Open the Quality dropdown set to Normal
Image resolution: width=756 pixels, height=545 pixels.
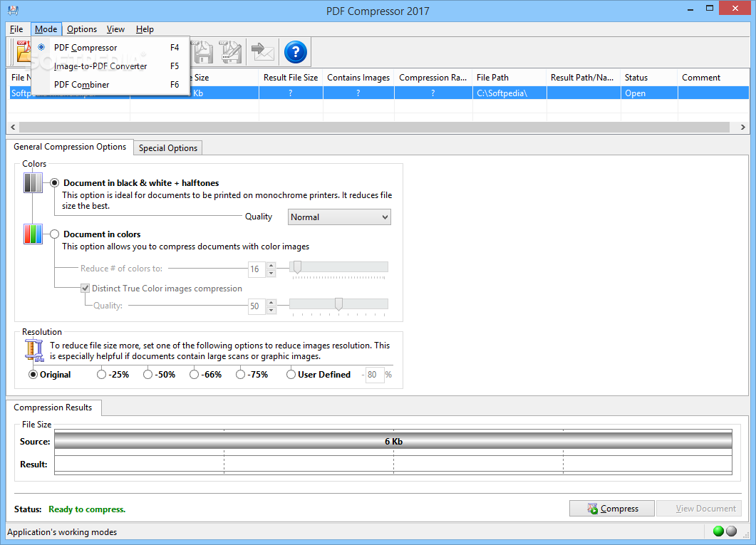(x=339, y=217)
